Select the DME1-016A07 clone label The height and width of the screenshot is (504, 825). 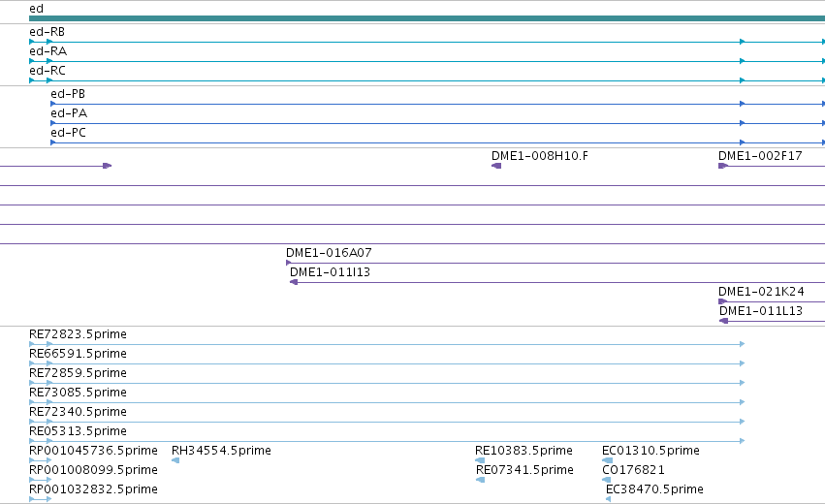pyautogui.click(x=329, y=253)
